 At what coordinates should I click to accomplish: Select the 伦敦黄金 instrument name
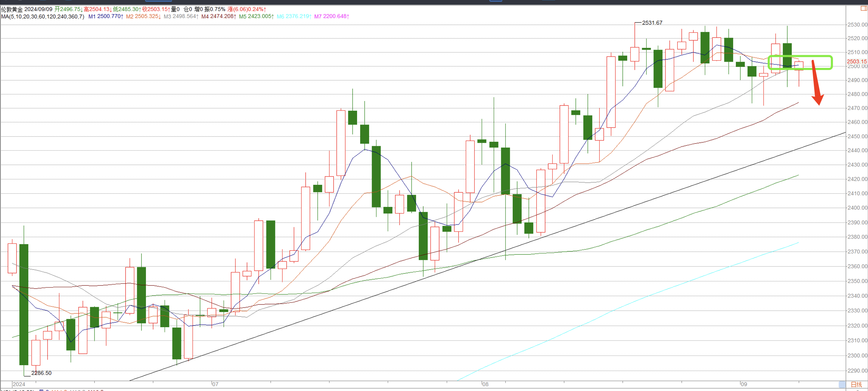12,9
